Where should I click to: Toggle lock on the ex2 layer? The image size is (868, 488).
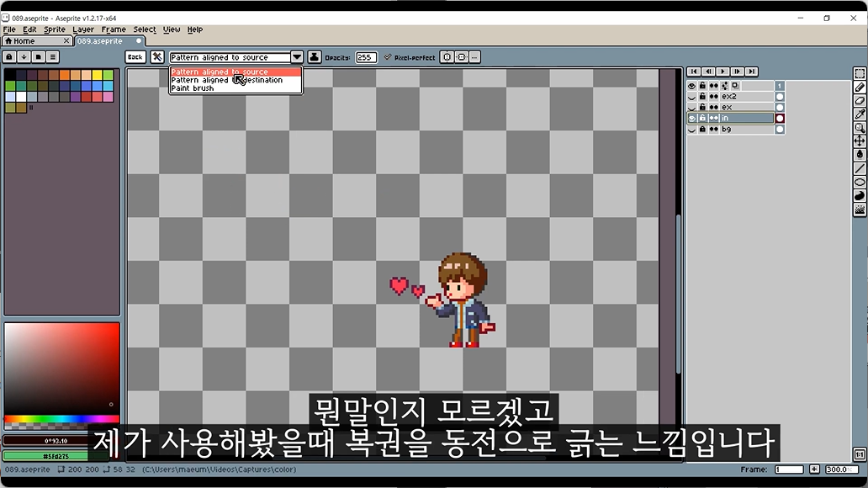[702, 97]
